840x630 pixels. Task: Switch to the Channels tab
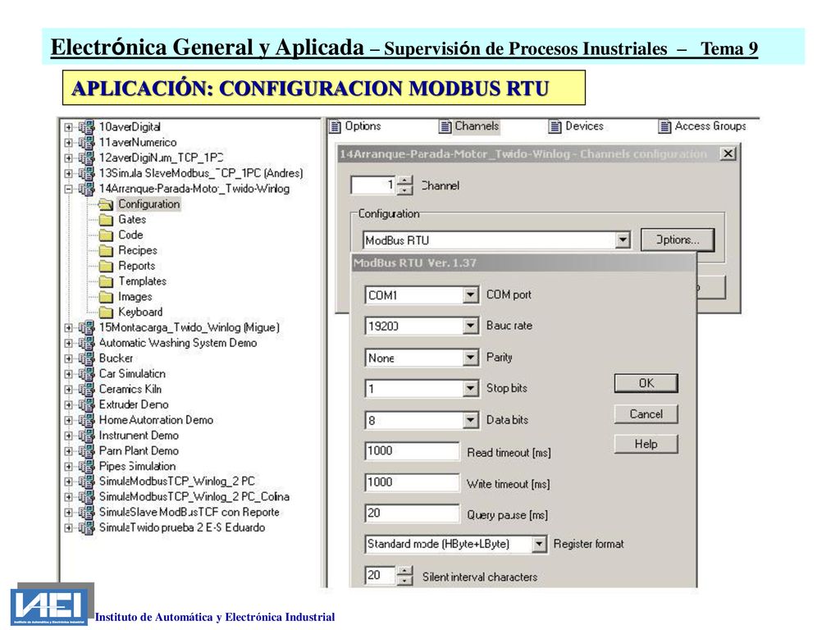point(469,126)
